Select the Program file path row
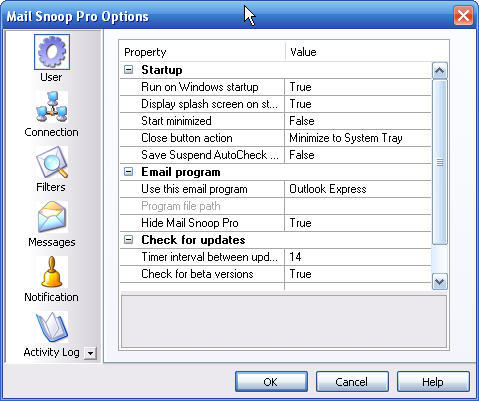Screen dimensions: 479x401 click(x=275, y=206)
